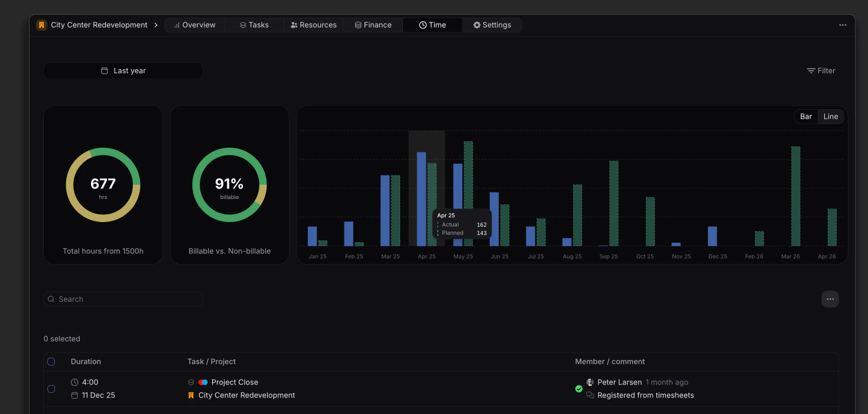Check the Project Close row checkbox
The image size is (868, 414).
(x=51, y=389)
